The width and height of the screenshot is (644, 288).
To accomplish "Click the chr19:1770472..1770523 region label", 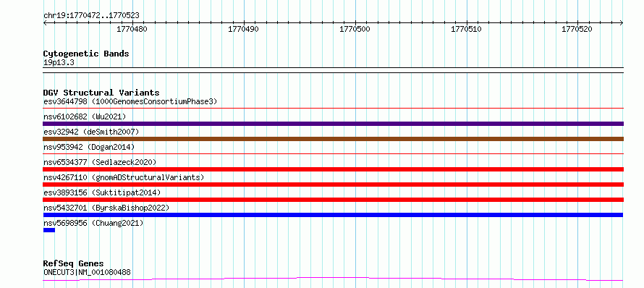I will click(91, 16).
